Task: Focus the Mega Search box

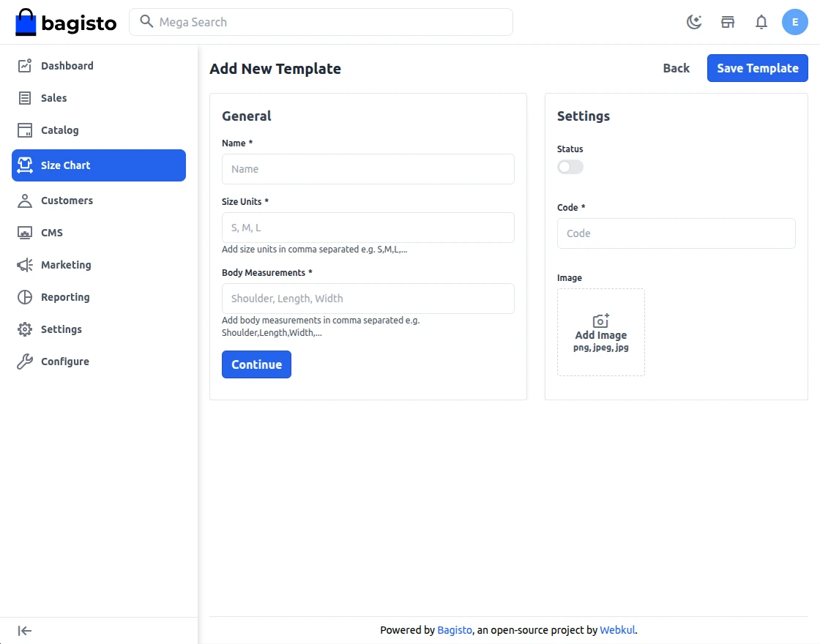Action: pyautogui.click(x=322, y=22)
